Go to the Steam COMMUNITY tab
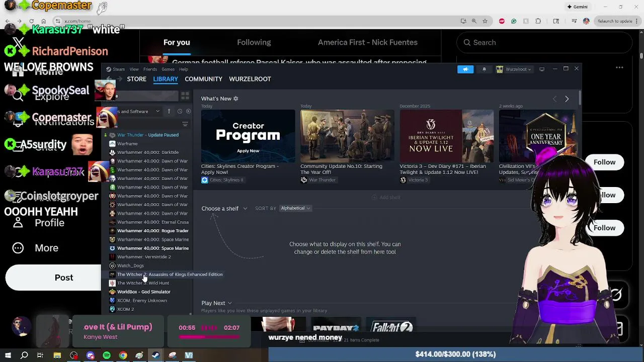 tap(203, 79)
